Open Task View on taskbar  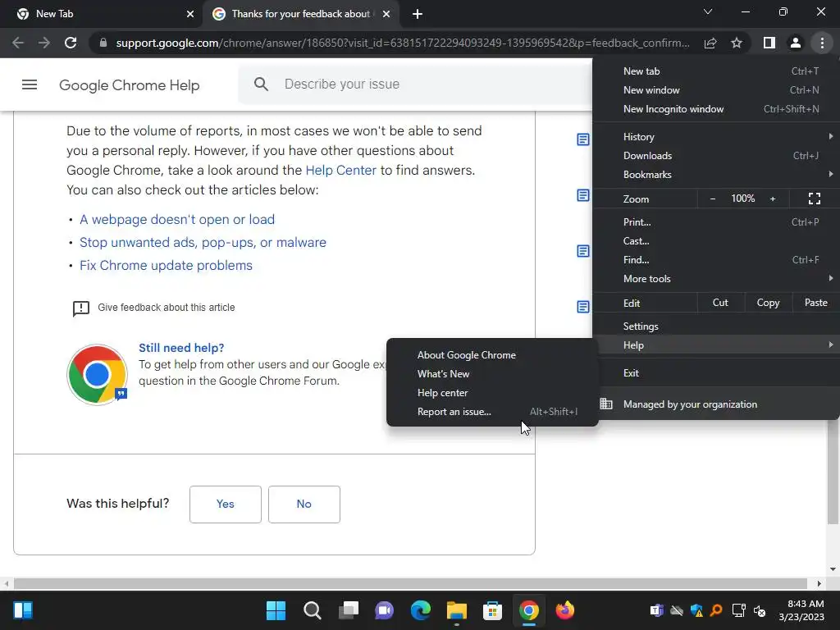[x=349, y=610]
